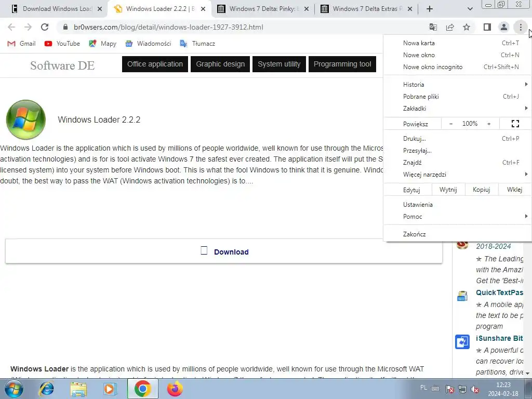Close the Download Windows Loader tab

click(x=100, y=9)
